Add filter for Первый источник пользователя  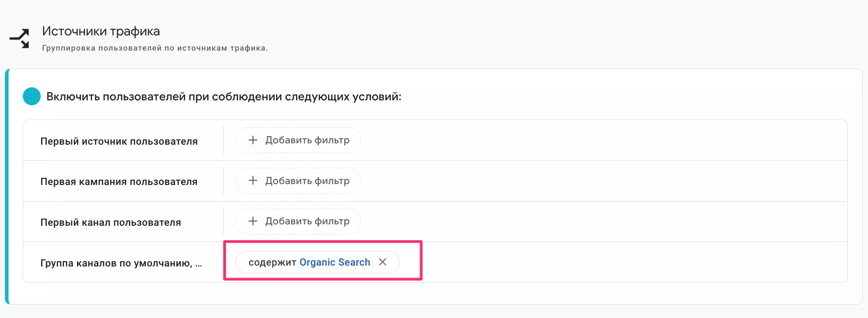click(x=298, y=140)
